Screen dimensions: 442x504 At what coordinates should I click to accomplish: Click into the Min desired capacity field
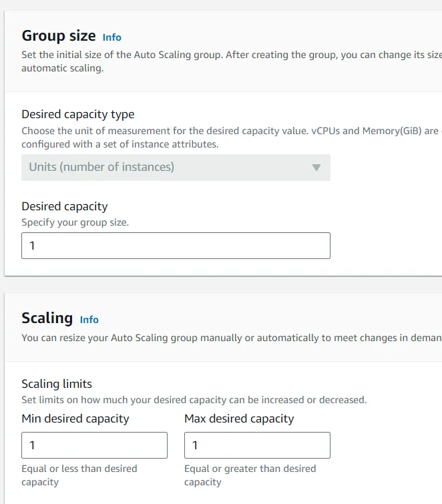click(94, 445)
